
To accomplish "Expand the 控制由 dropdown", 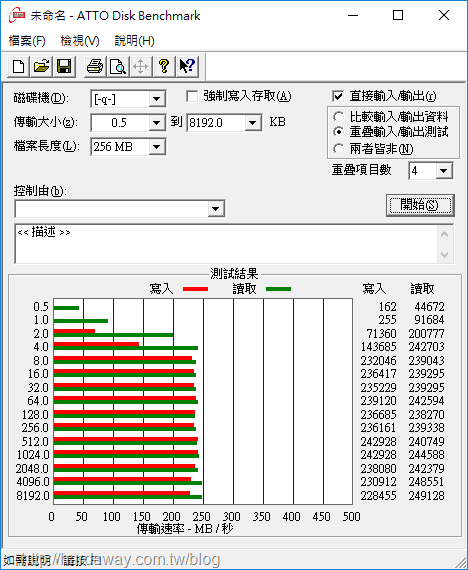I will (216, 209).
